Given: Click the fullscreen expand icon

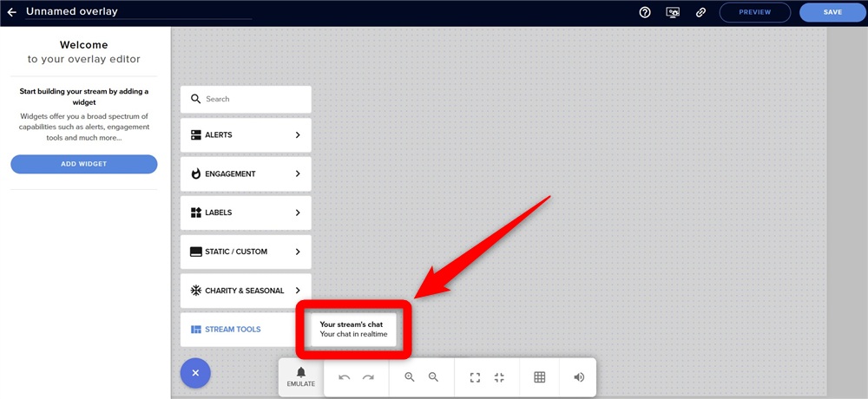Looking at the screenshot, I should click(475, 377).
